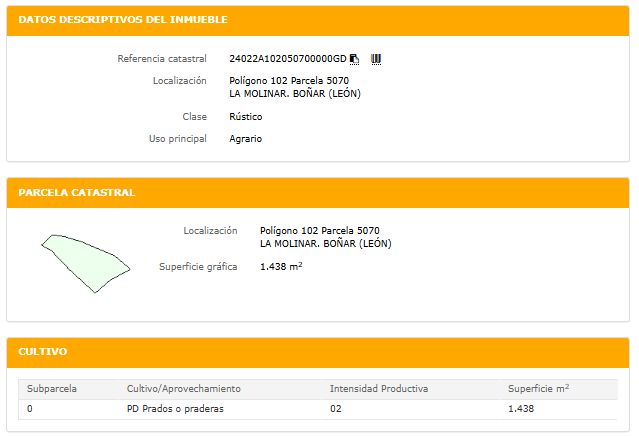
Task: Open the green parcel shape thumbnail
Action: click(x=85, y=262)
